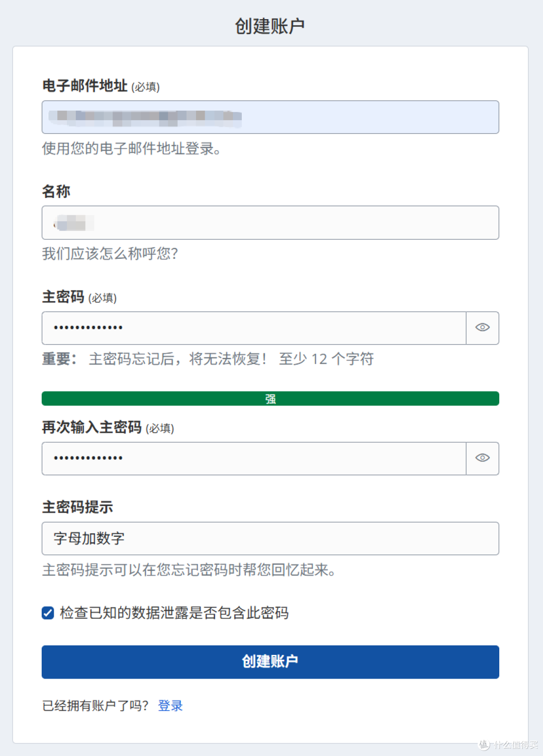
Task: Click the 创建账户 page heading
Action: tap(270, 26)
